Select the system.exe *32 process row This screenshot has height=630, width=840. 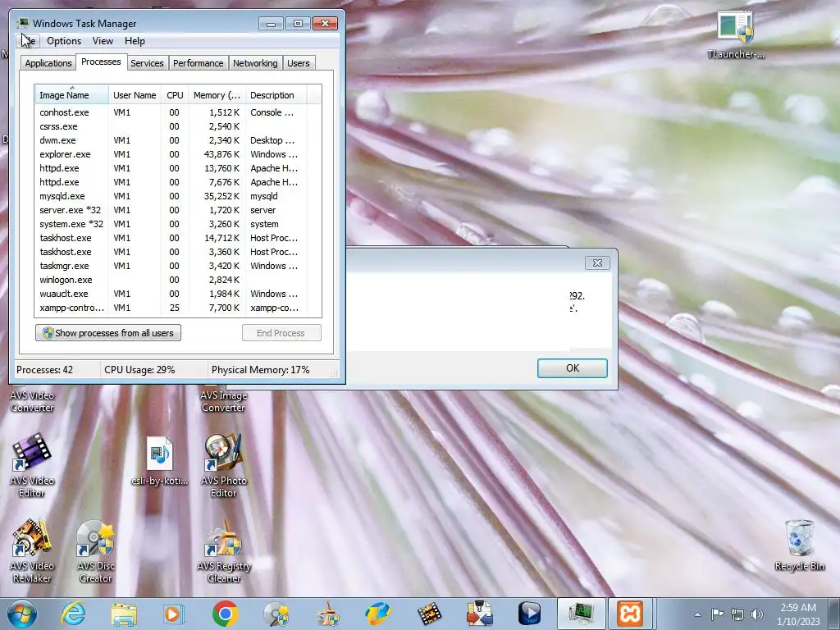(x=178, y=224)
